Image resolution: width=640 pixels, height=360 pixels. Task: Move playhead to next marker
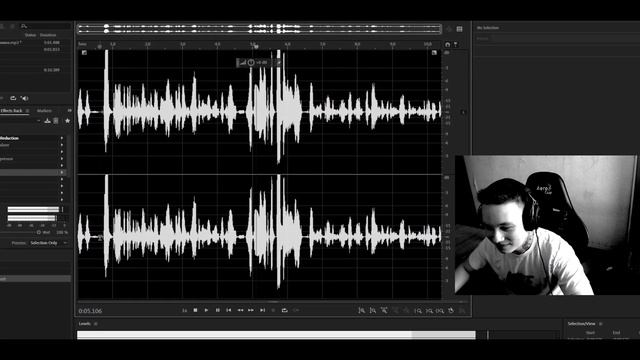262,310
